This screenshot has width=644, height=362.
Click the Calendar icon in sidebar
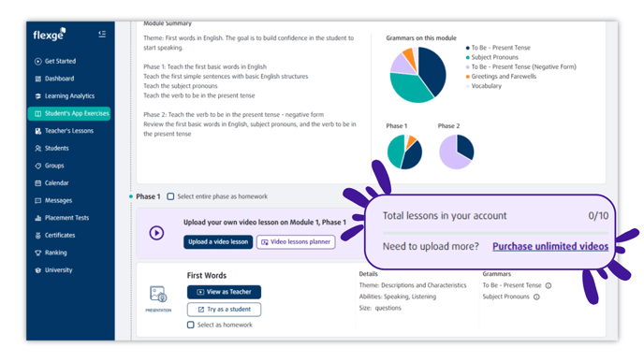(37, 183)
